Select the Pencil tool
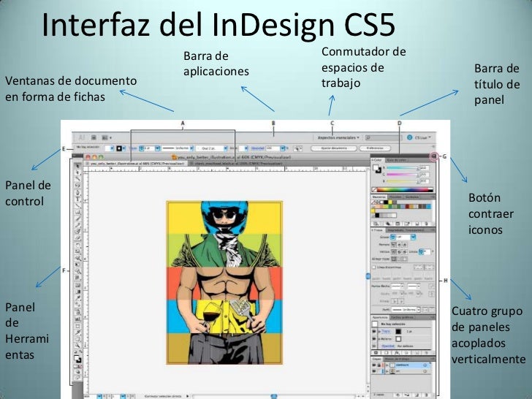This screenshot has height=399, width=532. tap(77, 224)
